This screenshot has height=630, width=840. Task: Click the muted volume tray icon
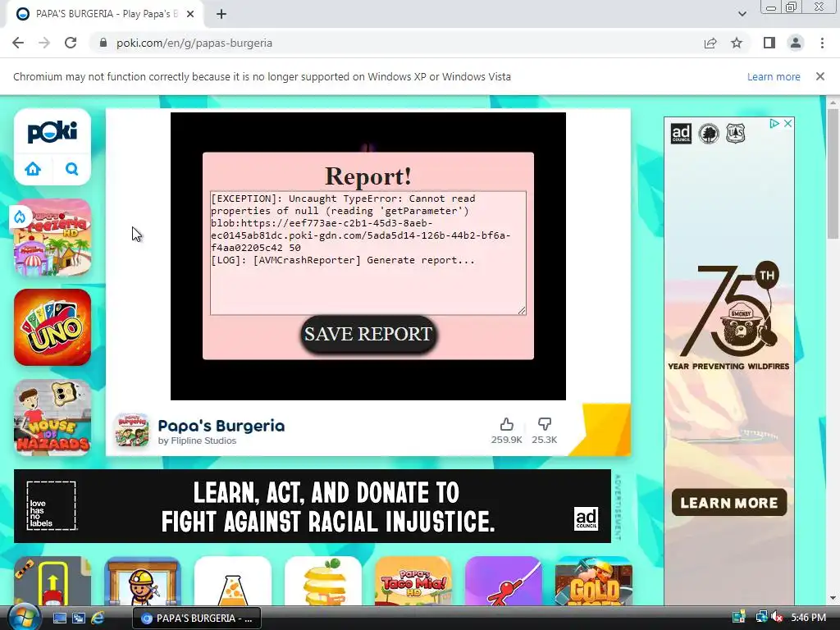pos(776,618)
